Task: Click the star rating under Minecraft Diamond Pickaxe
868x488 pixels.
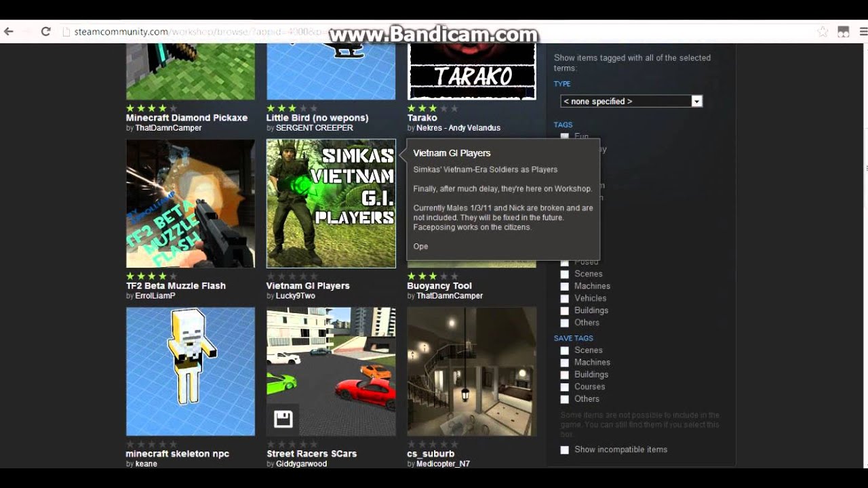Action: pos(152,108)
